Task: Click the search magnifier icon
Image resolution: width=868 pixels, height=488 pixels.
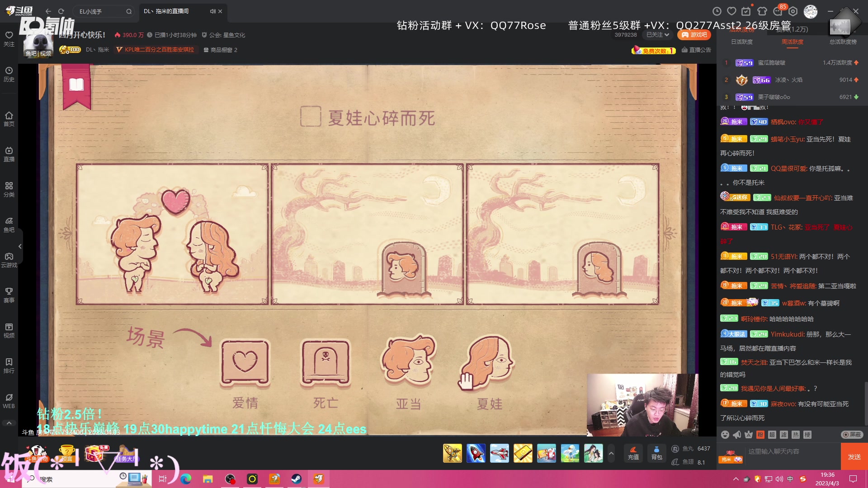Action: click(x=129, y=11)
